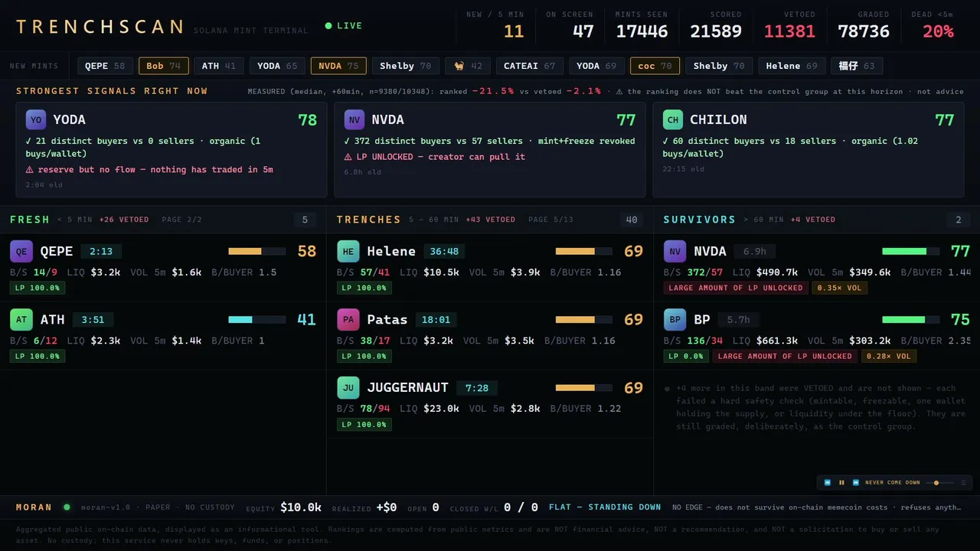This screenshot has width=980, height=551.
Task: Click the TRENCHES count badge 40
Action: [632, 220]
